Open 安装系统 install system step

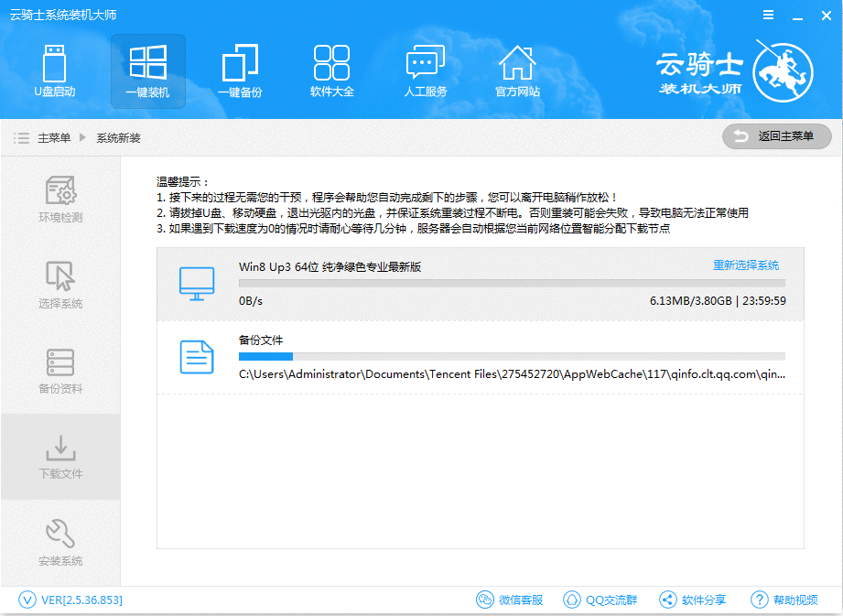pos(59,542)
